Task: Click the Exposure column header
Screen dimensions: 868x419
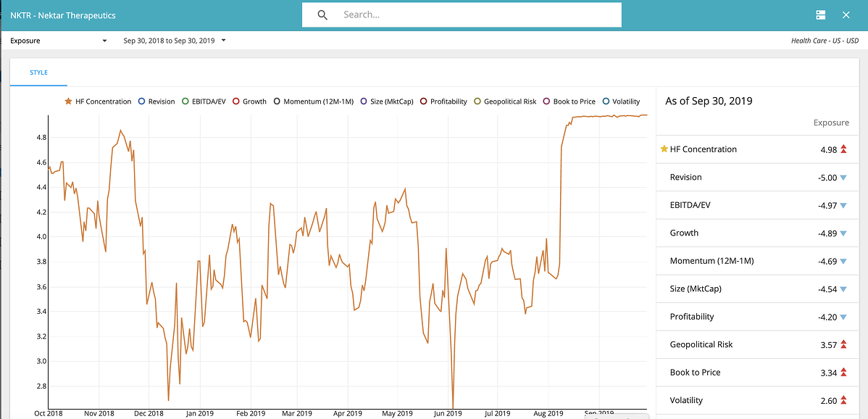Action: [x=831, y=123]
